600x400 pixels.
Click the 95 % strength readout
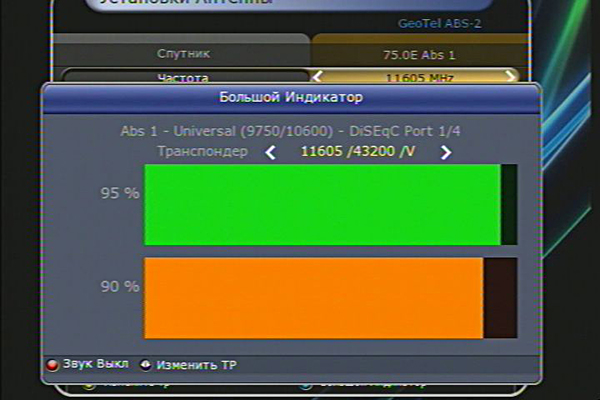(119, 194)
